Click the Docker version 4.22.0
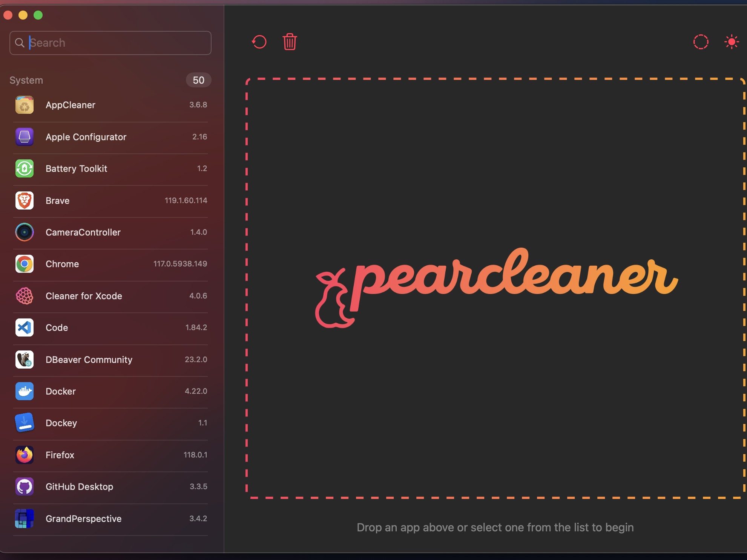 (196, 391)
